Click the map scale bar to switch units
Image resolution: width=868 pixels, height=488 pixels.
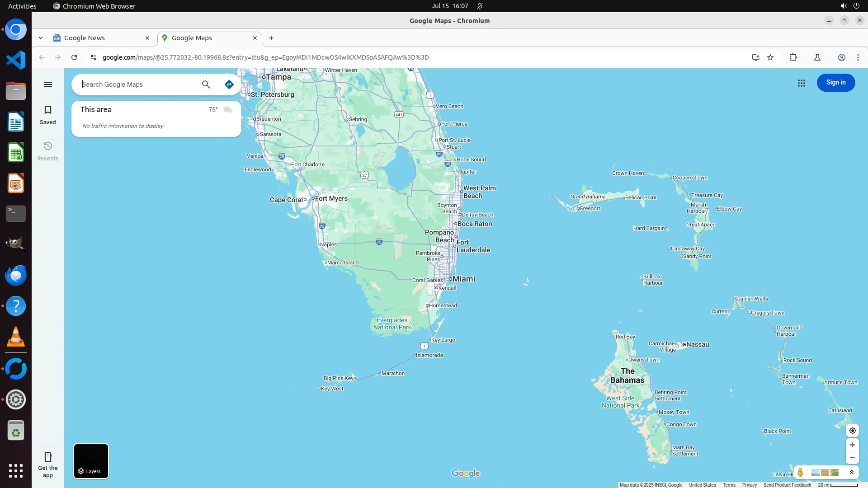[x=838, y=485]
